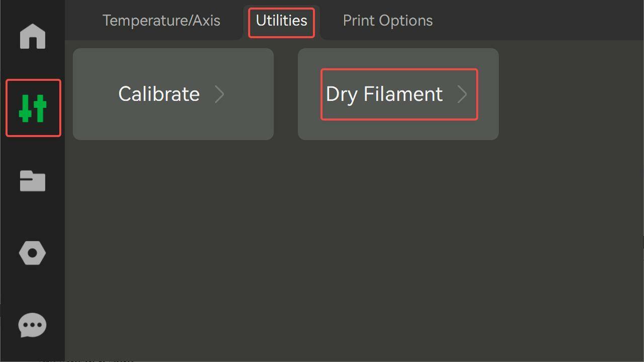
Task: Click the hexagonal nut sidebar icon
Action: point(33,253)
